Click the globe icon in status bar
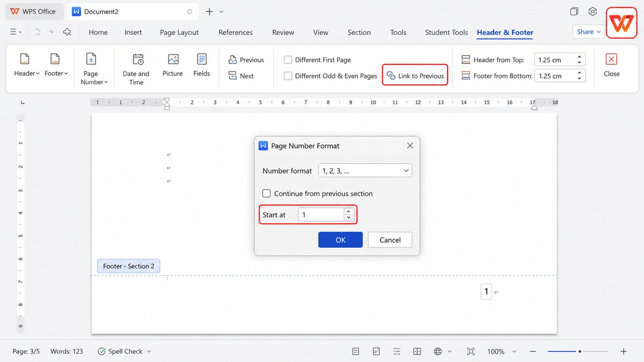644x362 pixels. pyautogui.click(x=438, y=351)
